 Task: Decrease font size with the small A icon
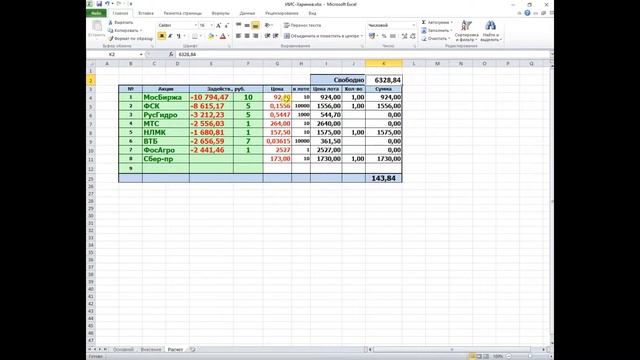coord(227,25)
